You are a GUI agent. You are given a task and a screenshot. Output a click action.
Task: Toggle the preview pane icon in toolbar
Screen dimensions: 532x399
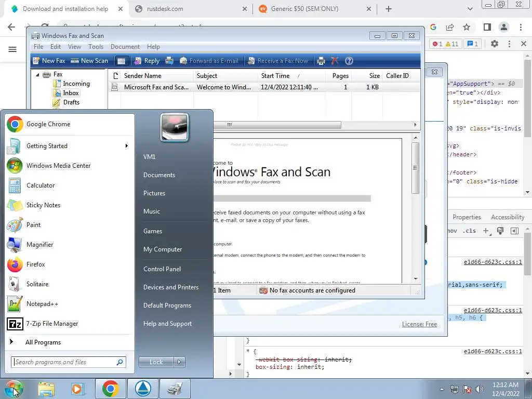pos(121,61)
